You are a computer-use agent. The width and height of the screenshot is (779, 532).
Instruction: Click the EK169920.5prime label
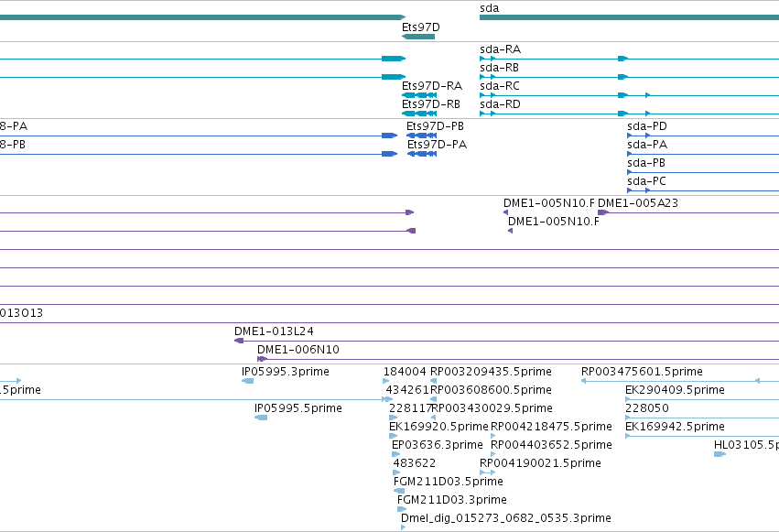[x=438, y=427]
